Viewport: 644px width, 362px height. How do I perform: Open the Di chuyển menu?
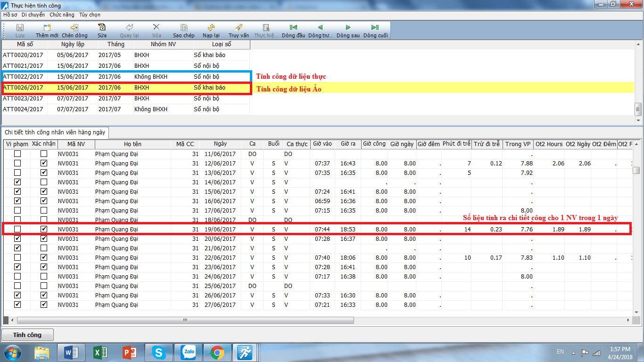[x=33, y=15]
